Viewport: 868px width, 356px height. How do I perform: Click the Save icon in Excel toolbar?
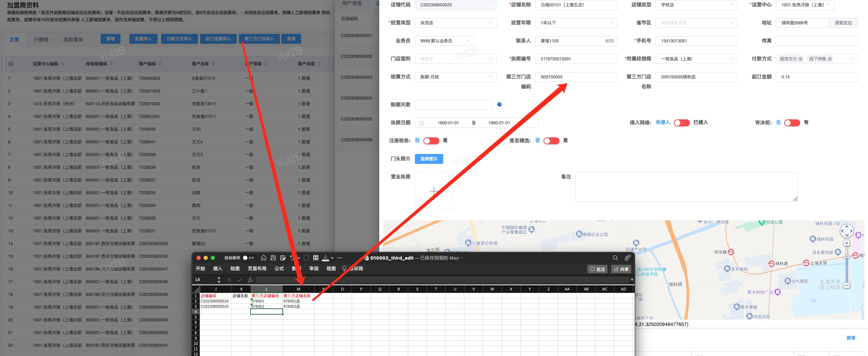(x=273, y=258)
